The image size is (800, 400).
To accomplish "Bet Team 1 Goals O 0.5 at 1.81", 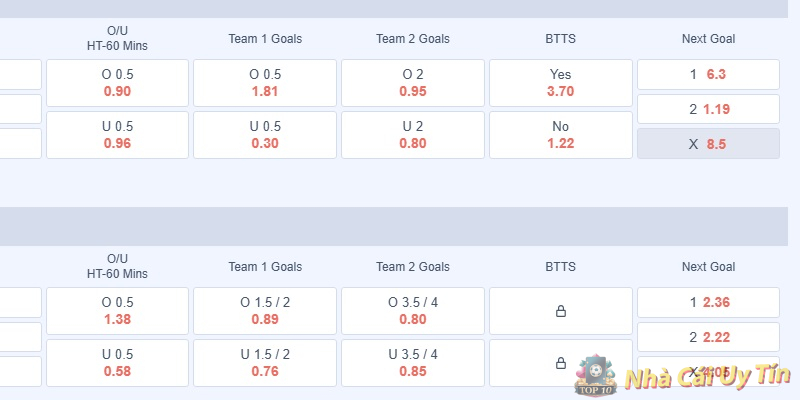I will (265, 83).
